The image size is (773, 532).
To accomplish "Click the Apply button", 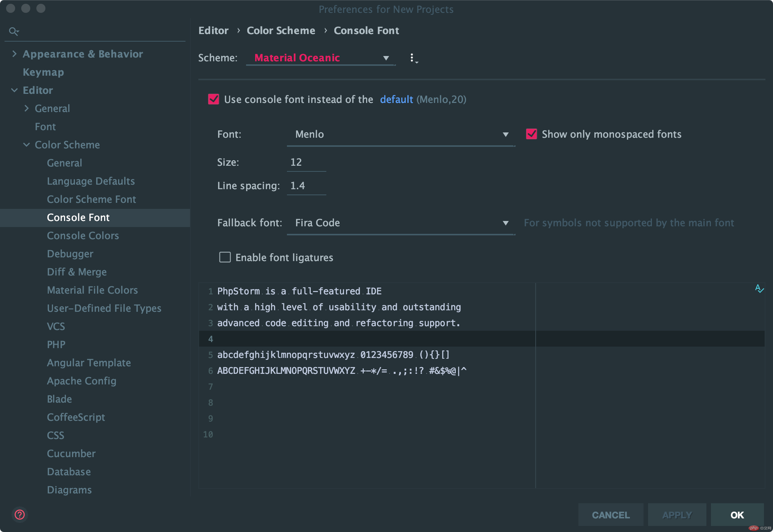I will point(677,515).
